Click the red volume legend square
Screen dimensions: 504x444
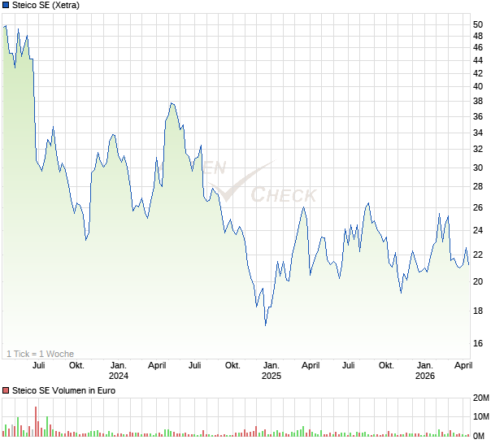(x=7, y=391)
